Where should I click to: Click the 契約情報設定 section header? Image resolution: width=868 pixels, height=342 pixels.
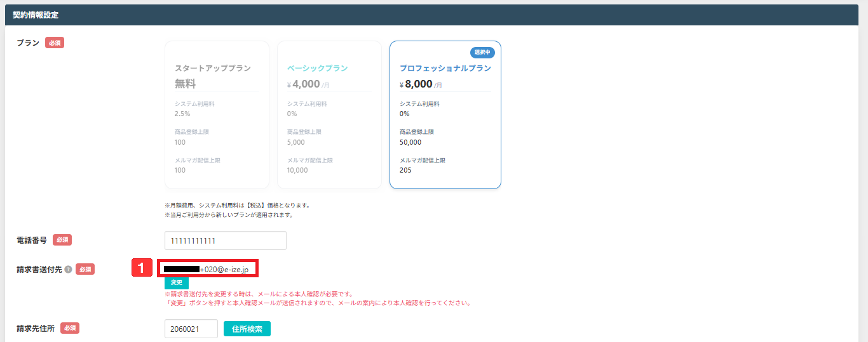pyautogui.click(x=36, y=15)
